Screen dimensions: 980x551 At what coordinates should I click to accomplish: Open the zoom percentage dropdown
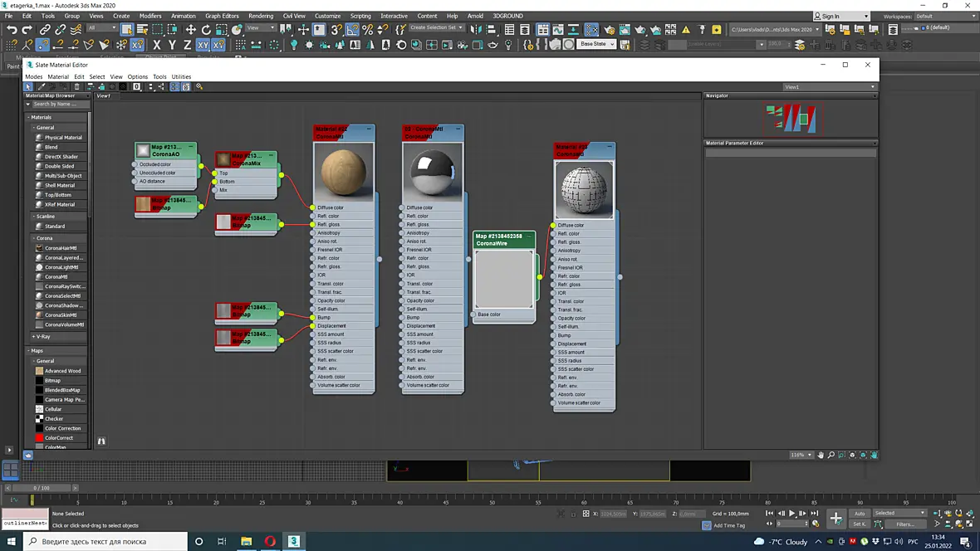click(801, 456)
